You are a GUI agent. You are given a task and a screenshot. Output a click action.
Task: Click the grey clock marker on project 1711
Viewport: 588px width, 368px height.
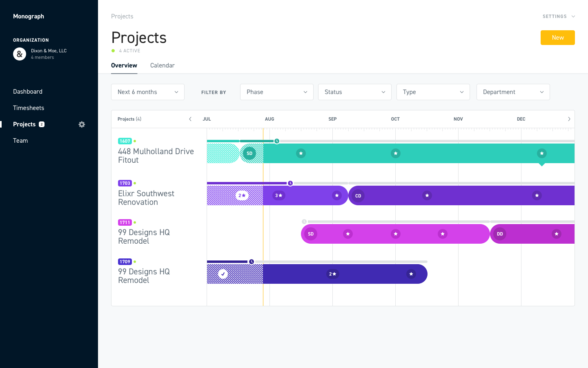click(304, 222)
